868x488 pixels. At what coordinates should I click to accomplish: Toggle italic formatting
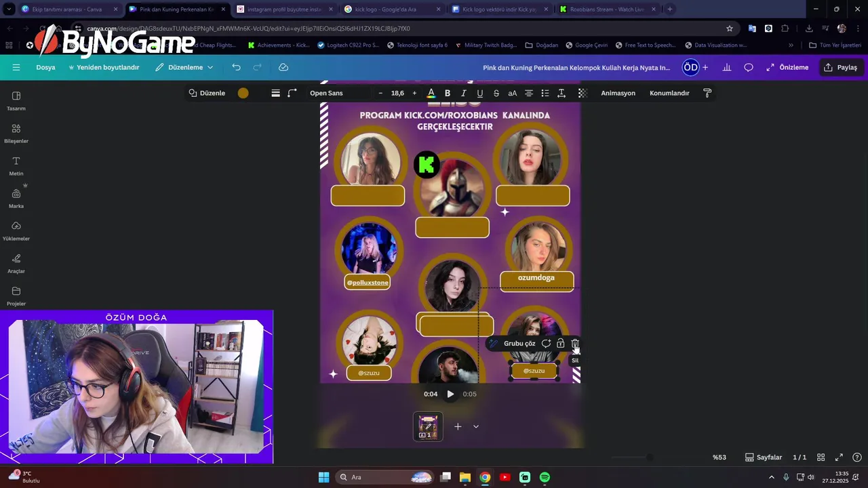(x=464, y=93)
